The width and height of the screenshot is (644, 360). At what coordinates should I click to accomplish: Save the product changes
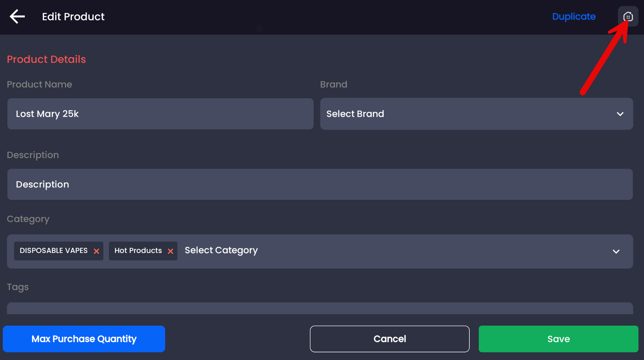558,339
